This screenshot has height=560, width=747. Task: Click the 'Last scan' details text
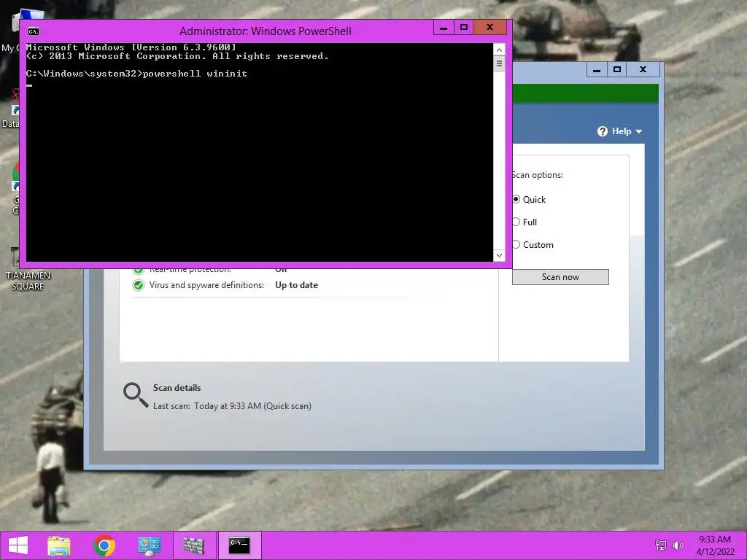(232, 406)
